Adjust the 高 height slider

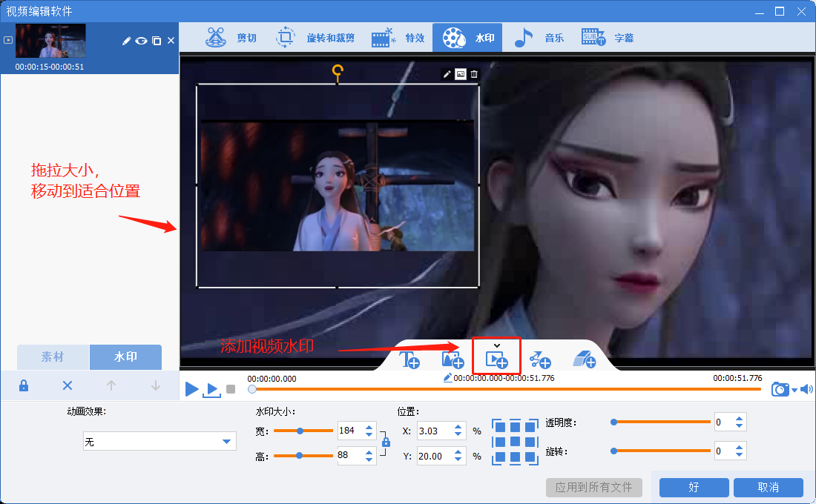(x=303, y=456)
